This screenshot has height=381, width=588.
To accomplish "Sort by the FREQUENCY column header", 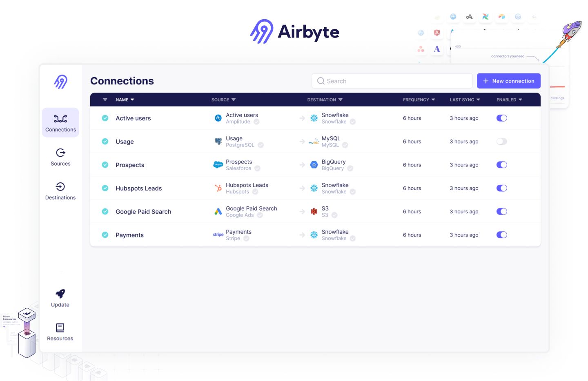I will pos(419,100).
